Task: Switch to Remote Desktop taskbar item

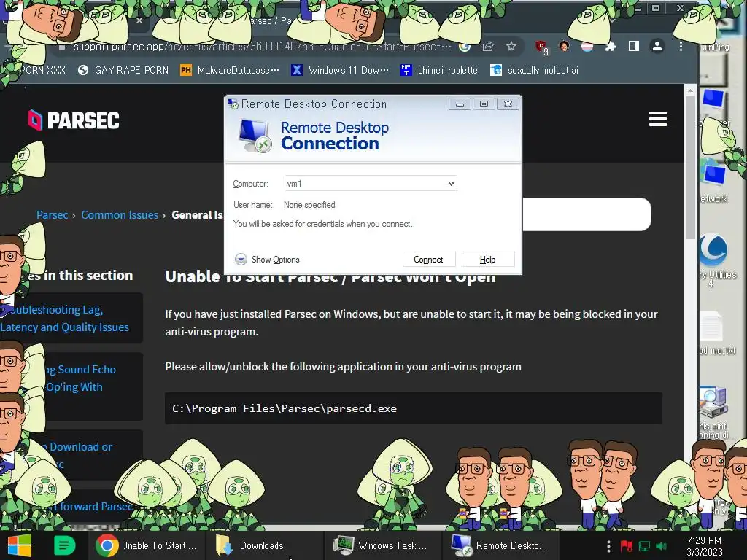Action: click(500, 545)
